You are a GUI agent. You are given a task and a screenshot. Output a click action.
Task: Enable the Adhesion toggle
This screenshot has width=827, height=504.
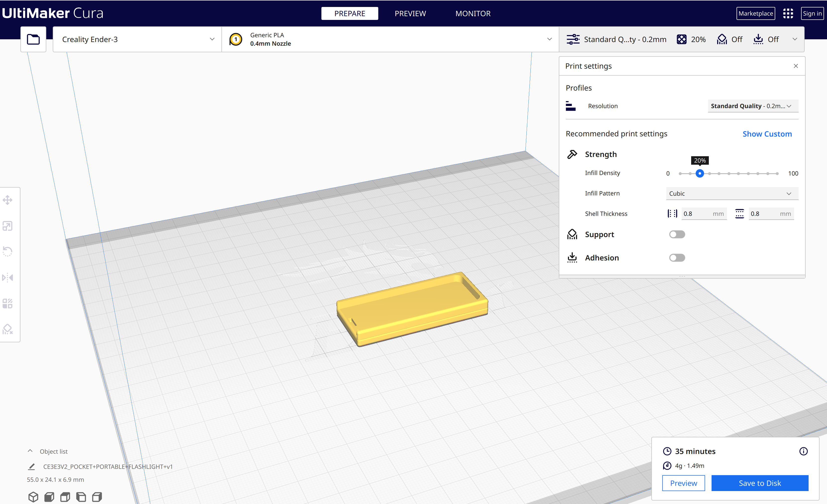click(x=677, y=258)
